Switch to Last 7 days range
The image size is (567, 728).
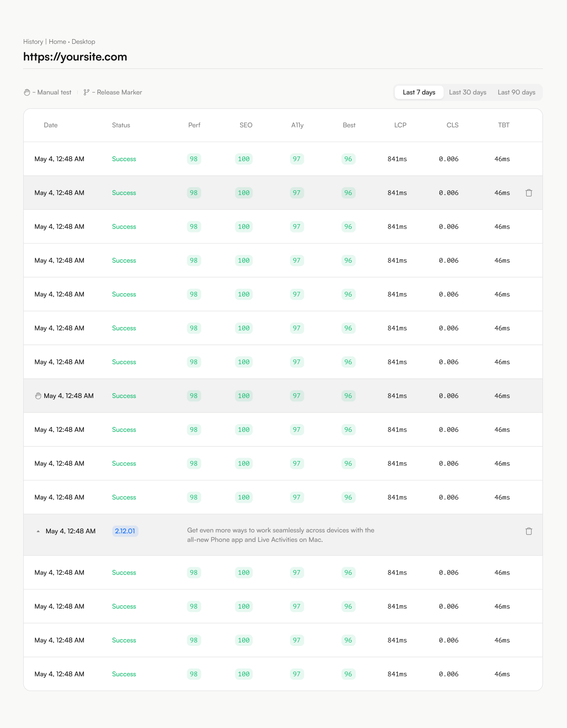[419, 92]
